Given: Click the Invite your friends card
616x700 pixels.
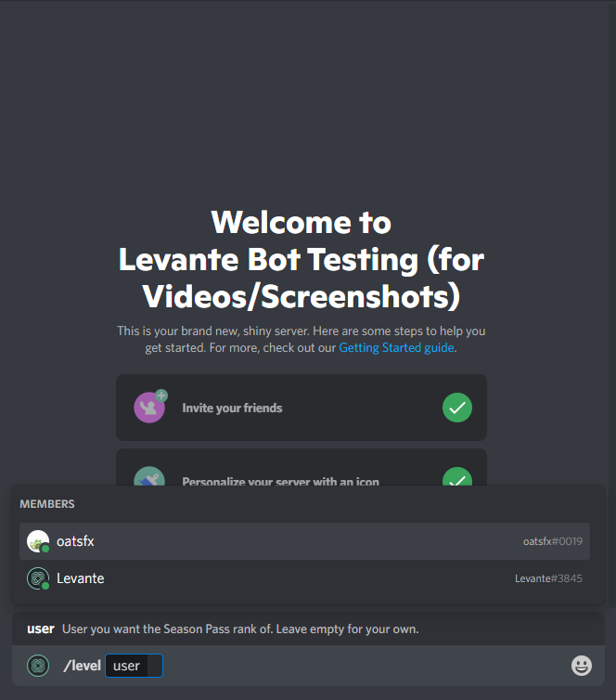Looking at the screenshot, I should coord(302,408).
